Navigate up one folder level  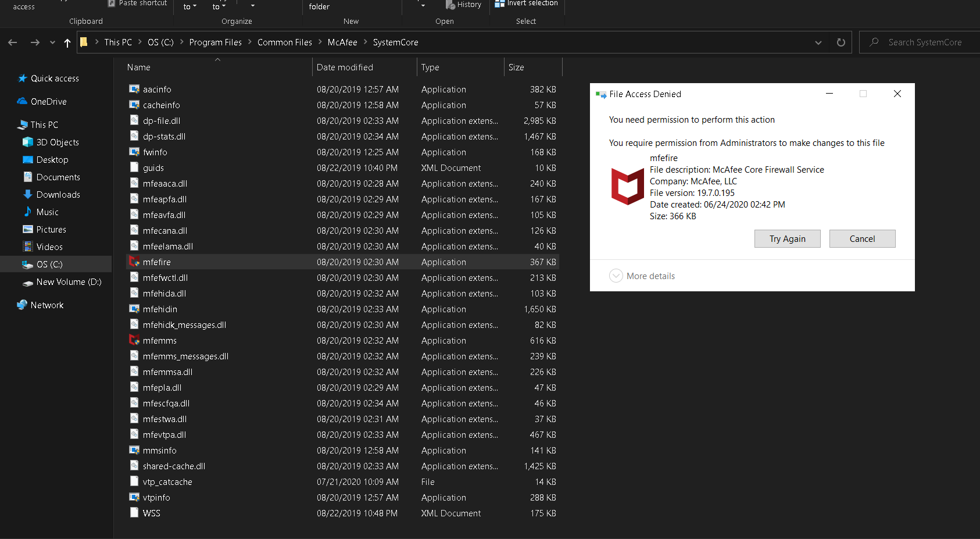67,42
